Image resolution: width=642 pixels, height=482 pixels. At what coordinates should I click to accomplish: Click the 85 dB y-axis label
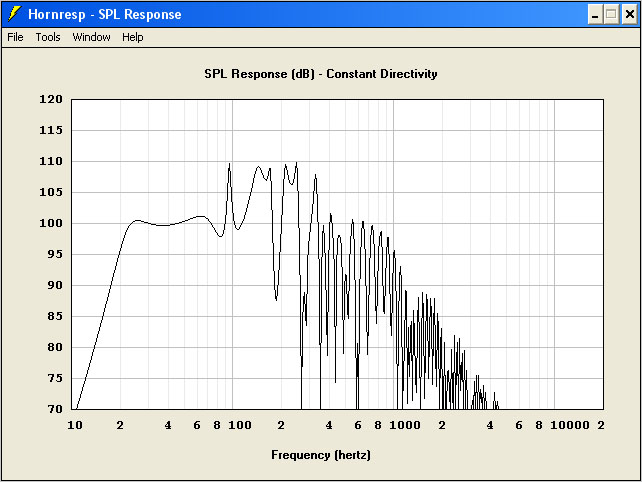point(55,316)
